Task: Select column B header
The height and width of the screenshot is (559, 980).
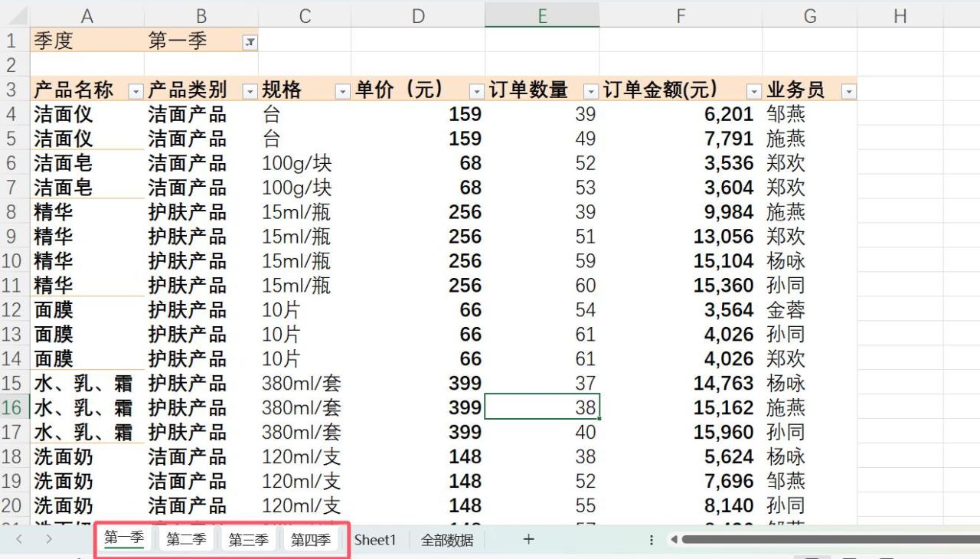Action: (x=201, y=15)
